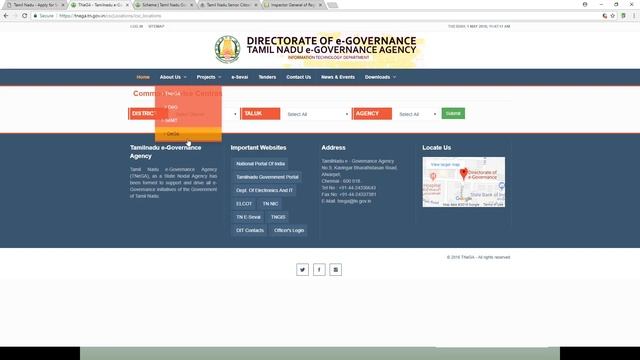Open the Taluk Select All dropdown
640x360 pixels.
click(317, 114)
